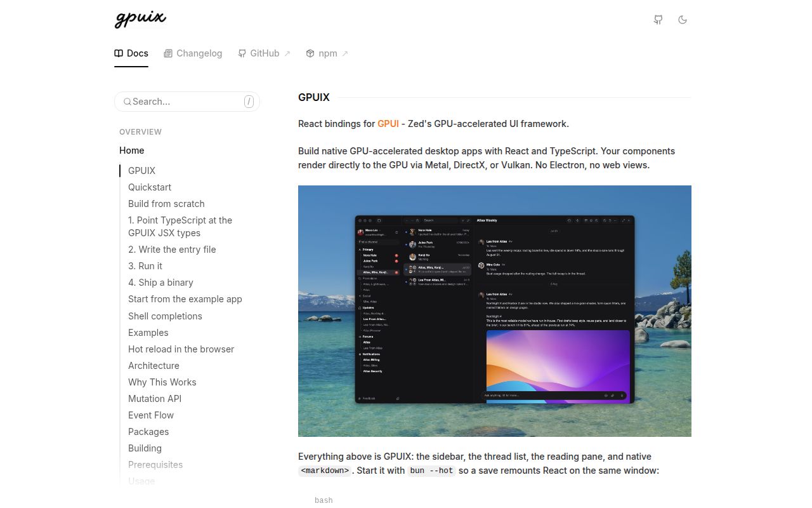Image resolution: width=812 pixels, height=508 pixels.
Task: Go to Hot reload in the browser
Action: pos(181,349)
